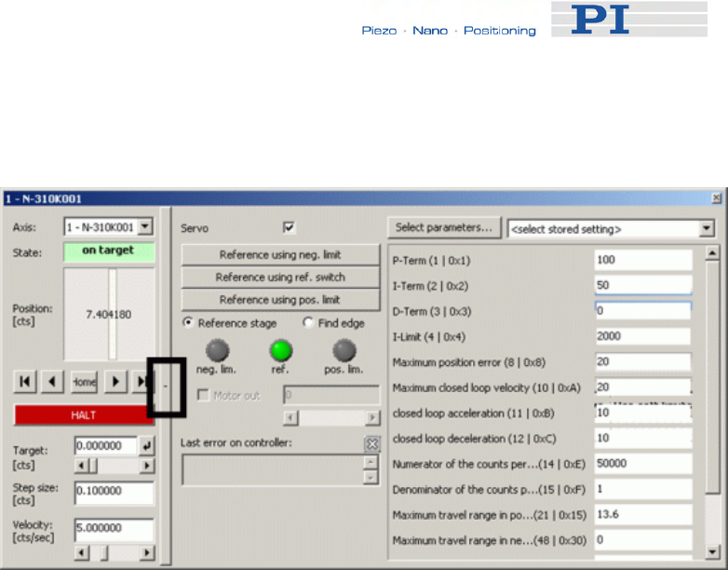This screenshot has width=728, height=570.
Task: Step the axis left one increment
Action: [52, 382]
